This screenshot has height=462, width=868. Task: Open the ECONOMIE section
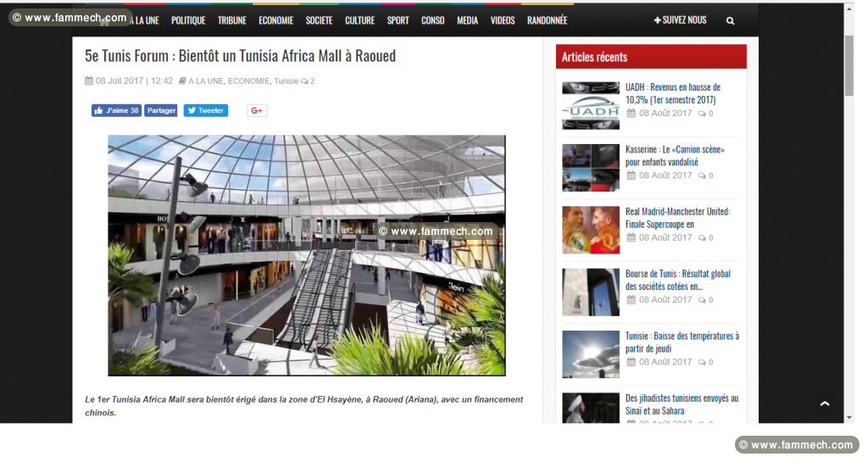pyautogui.click(x=275, y=20)
